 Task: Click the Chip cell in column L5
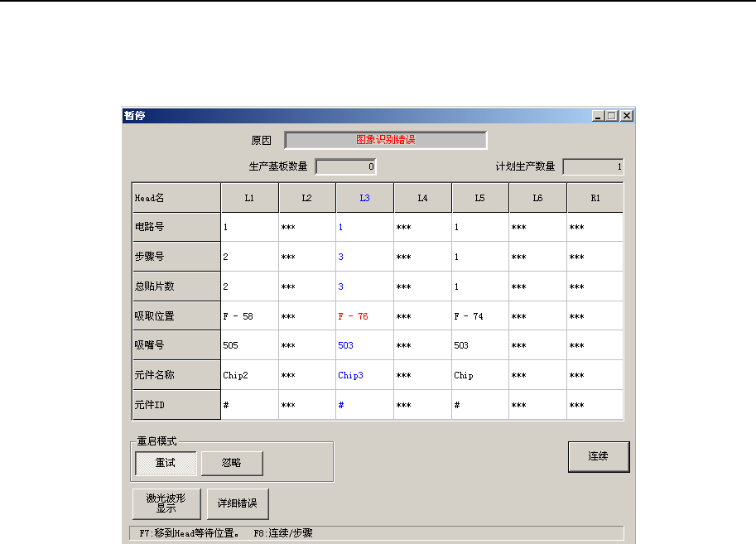(480, 375)
